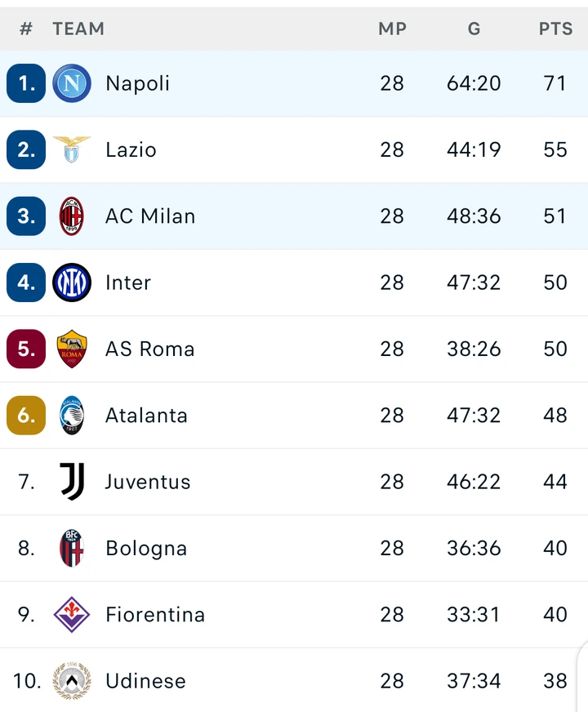Open the Lazio eagle logo

coord(72,149)
